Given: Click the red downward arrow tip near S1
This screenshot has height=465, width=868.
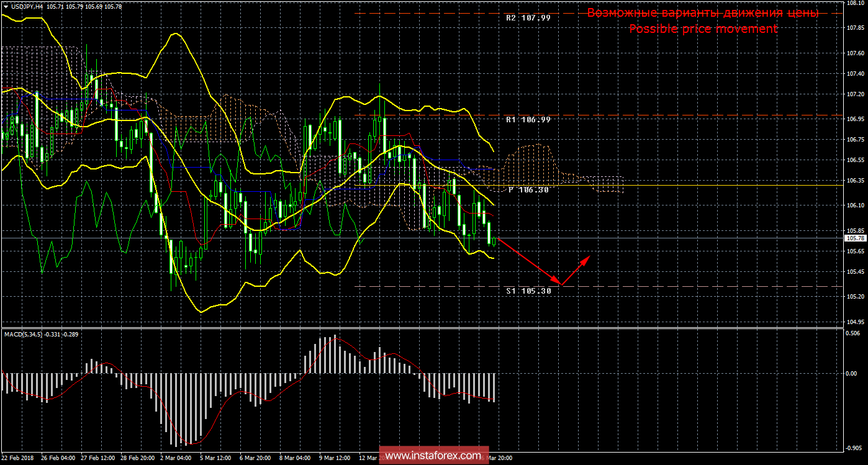Looking at the screenshot, I should click(x=561, y=284).
